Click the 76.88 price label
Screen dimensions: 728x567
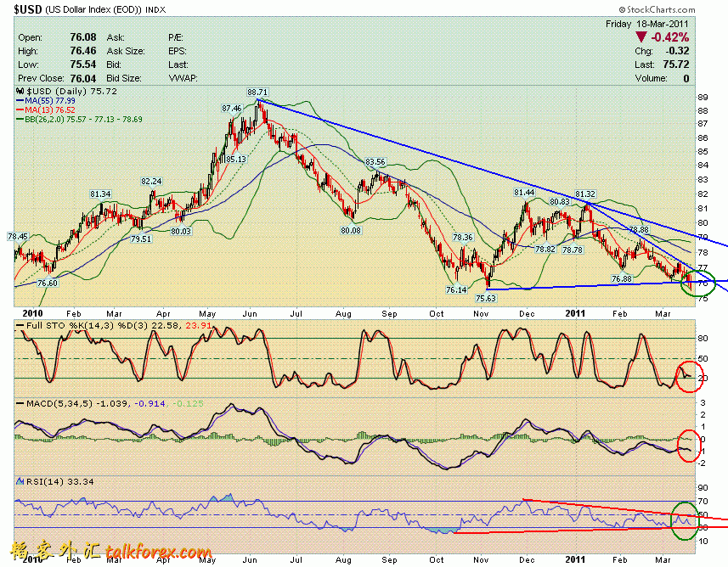coord(622,278)
